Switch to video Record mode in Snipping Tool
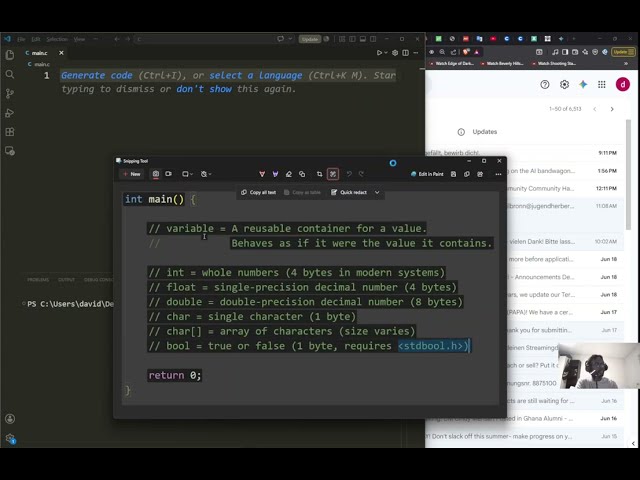 point(169,174)
